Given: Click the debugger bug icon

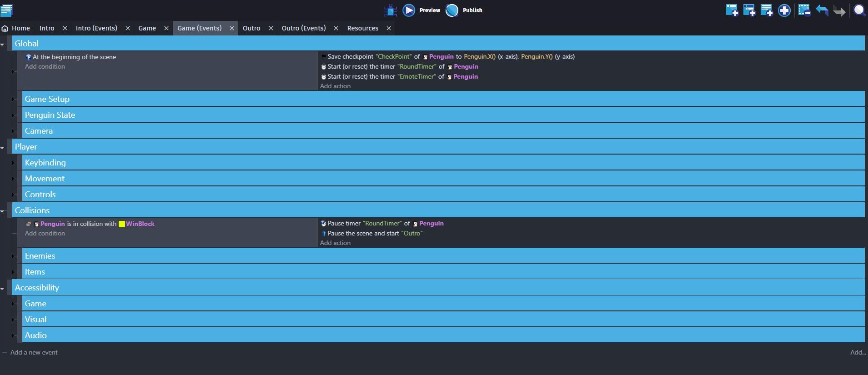Looking at the screenshot, I should coord(390,10).
